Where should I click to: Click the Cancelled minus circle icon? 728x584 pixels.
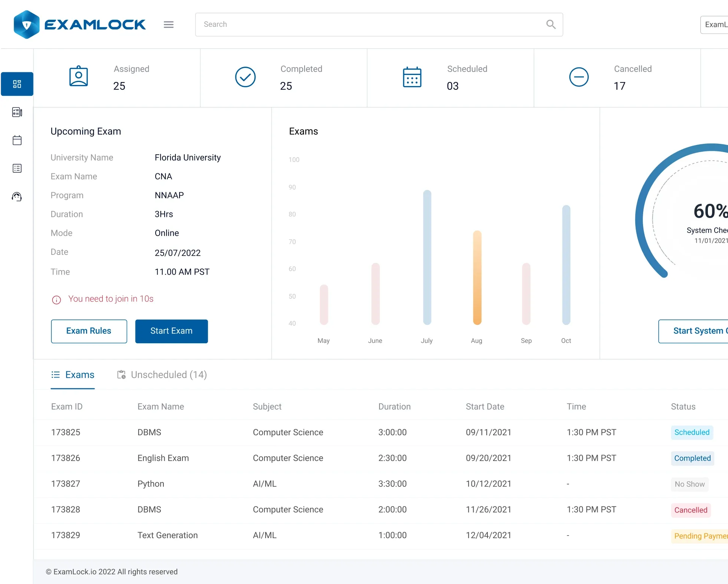[579, 77]
